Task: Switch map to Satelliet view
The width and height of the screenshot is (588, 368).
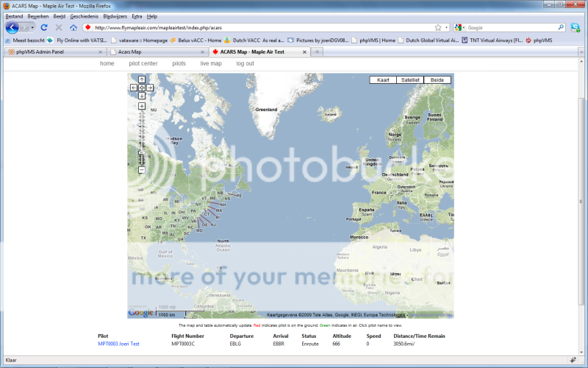Action: tap(409, 79)
